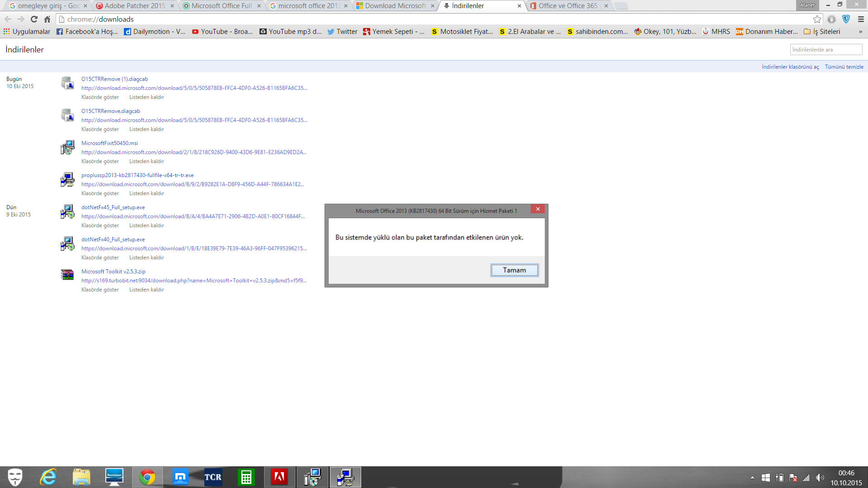Click the home button icon
This screenshot has height=488, width=868.
pyautogui.click(x=47, y=19)
